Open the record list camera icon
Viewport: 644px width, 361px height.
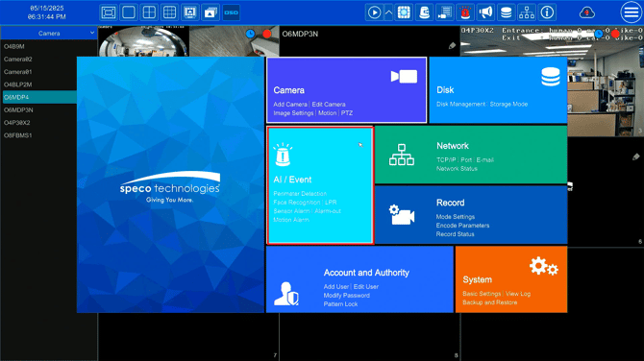(444, 12)
